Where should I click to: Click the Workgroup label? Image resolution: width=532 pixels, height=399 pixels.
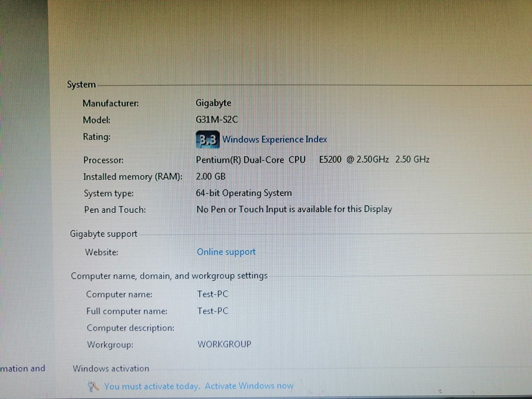[110, 345]
